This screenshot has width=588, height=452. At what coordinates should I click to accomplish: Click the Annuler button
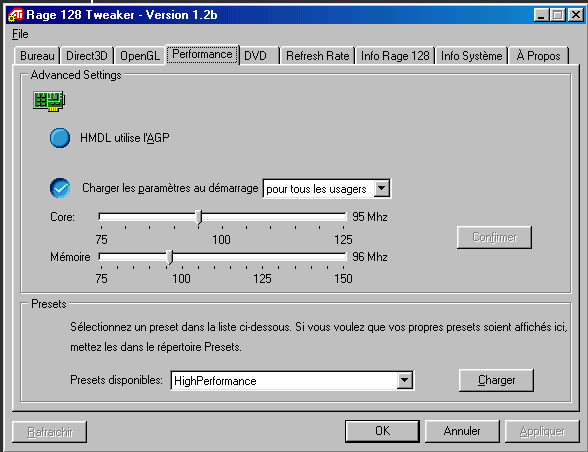point(462,431)
